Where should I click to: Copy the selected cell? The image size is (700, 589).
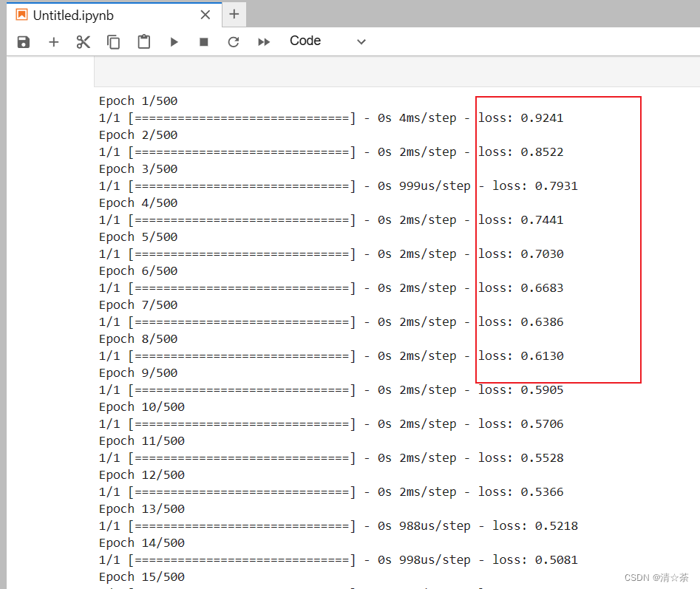click(113, 41)
